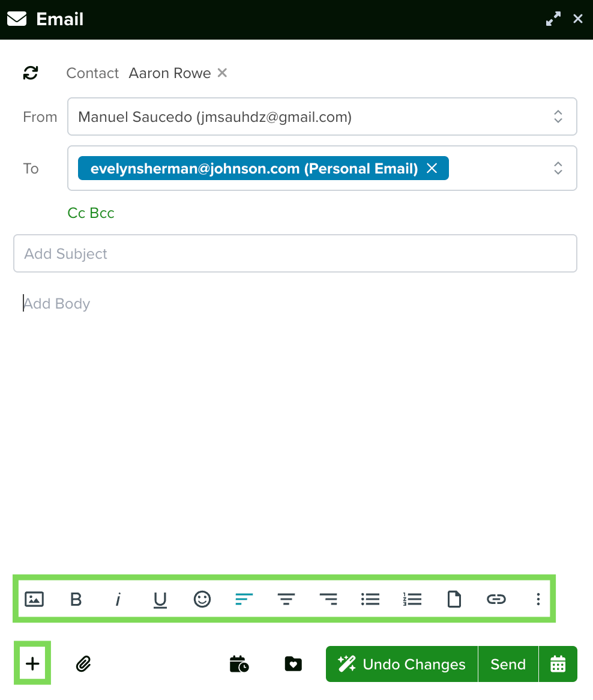
Task: Add Cc recipients
Action: pyautogui.click(x=76, y=213)
